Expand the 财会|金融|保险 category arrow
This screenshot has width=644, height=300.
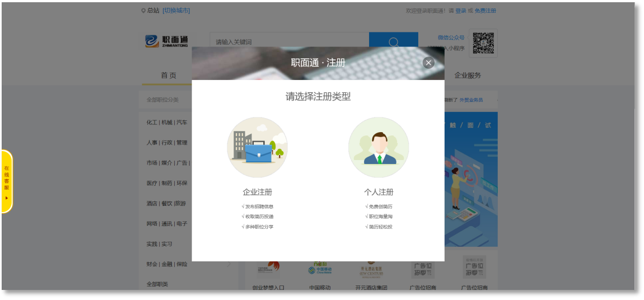tap(229, 264)
